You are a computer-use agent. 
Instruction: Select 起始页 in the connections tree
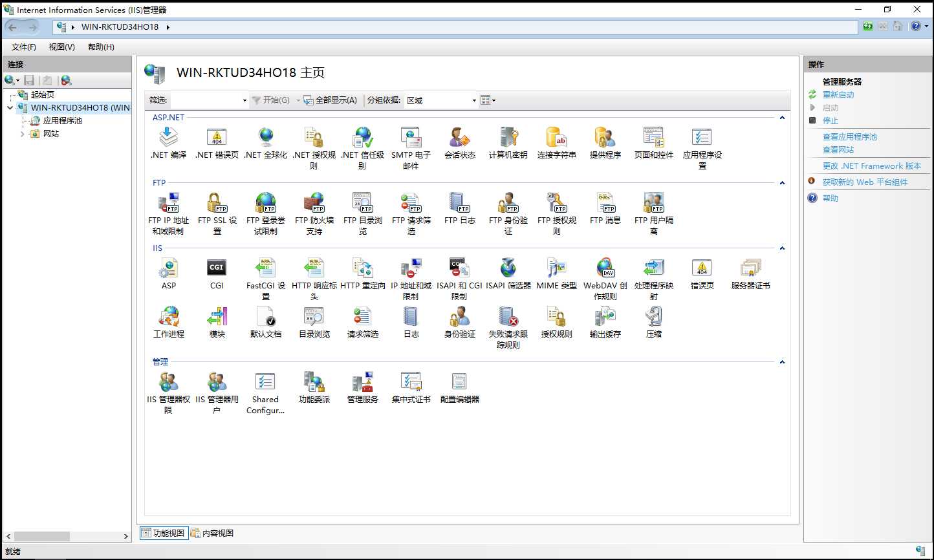click(43, 95)
